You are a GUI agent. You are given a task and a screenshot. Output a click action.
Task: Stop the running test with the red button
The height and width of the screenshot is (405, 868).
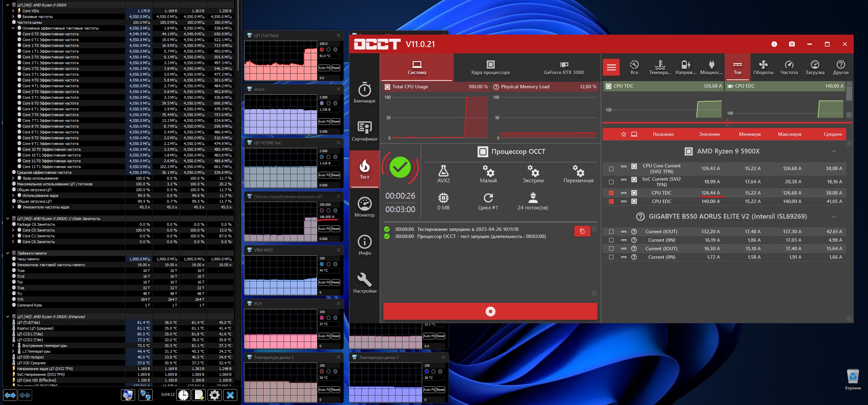pyautogui.click(x=490, y=311)
